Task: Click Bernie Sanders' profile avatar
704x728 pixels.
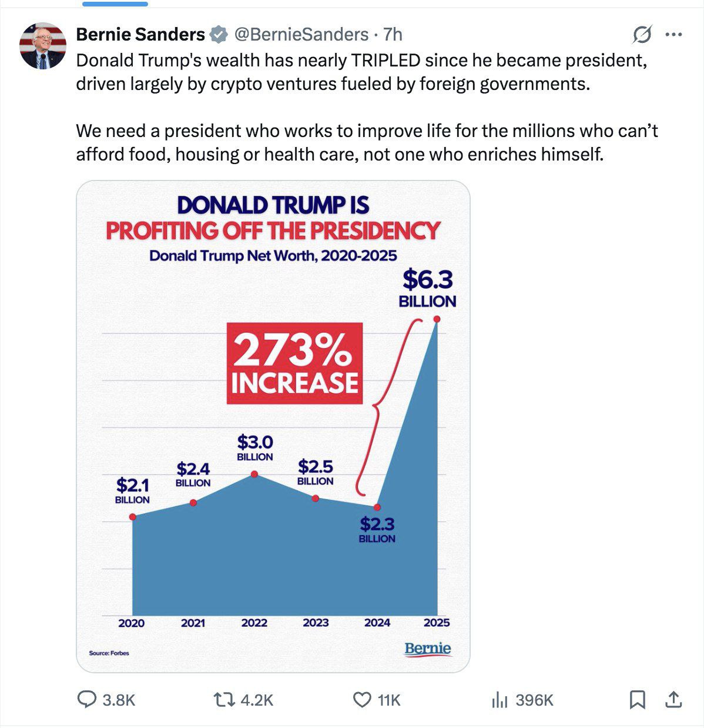Action: pos(43,46)
